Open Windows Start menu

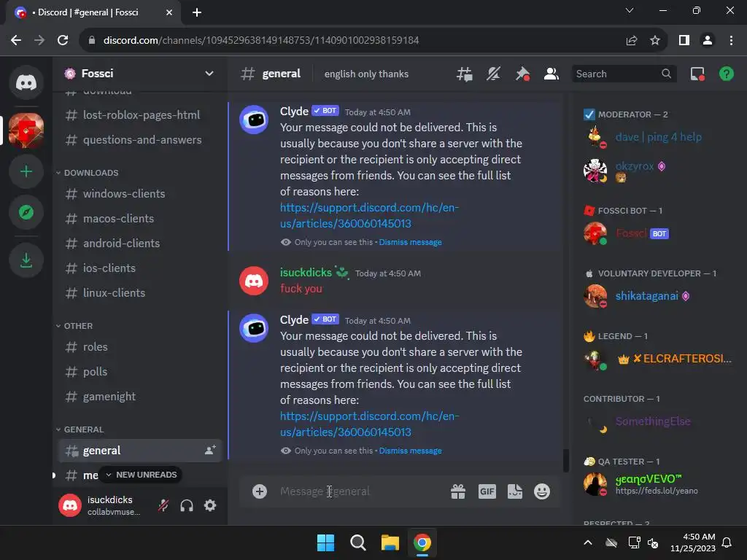tap(326, 542)
